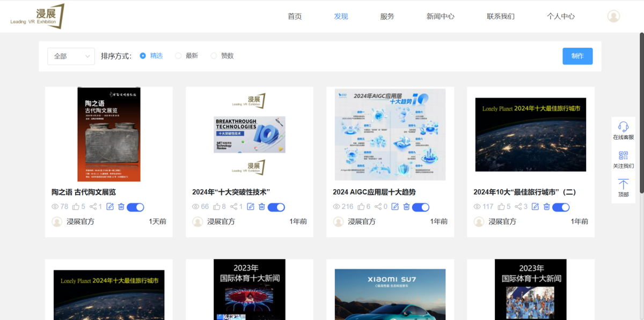Toggle the switch on 陶之语 古代陶文展览 card

[135, 207]
